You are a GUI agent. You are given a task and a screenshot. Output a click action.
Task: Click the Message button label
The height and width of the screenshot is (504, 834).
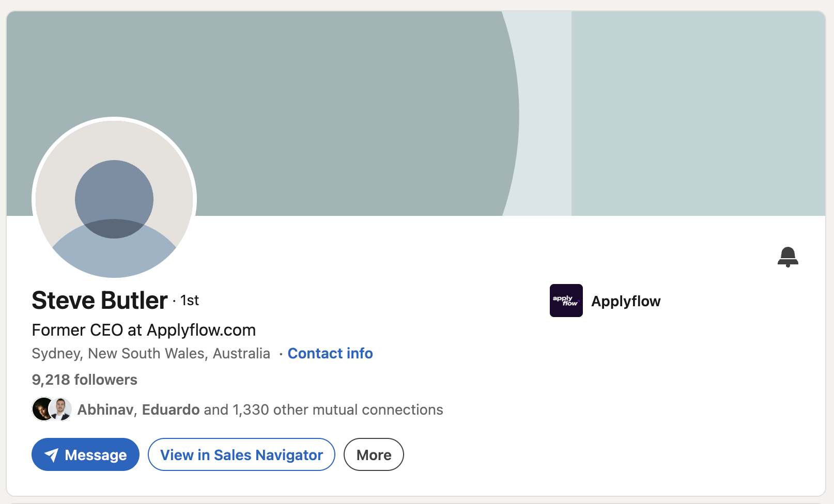(x=96, y=455)
